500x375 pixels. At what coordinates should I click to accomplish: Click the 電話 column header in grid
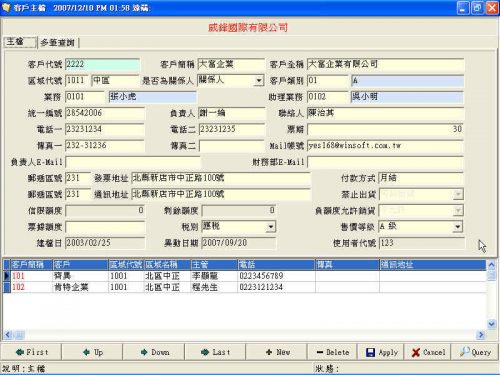(276, 265)
